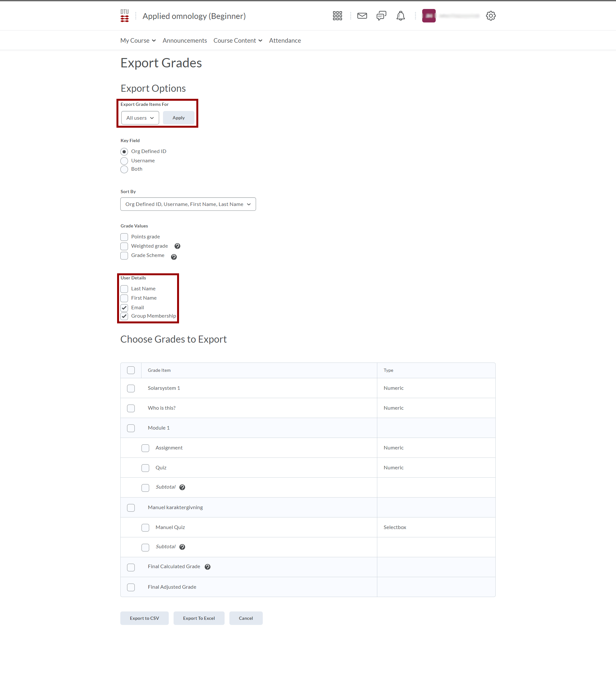
Task: Enable the Points grade checkbox
Action: tap(124, 237)
